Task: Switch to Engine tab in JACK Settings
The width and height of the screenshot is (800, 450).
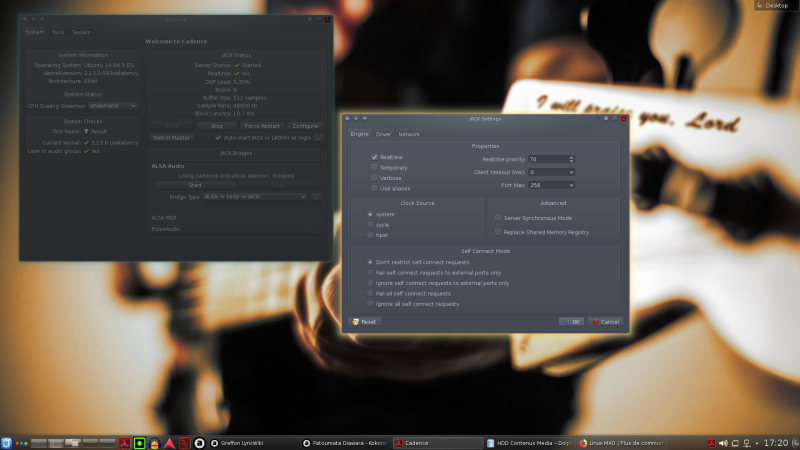Action: coord(359,134)
